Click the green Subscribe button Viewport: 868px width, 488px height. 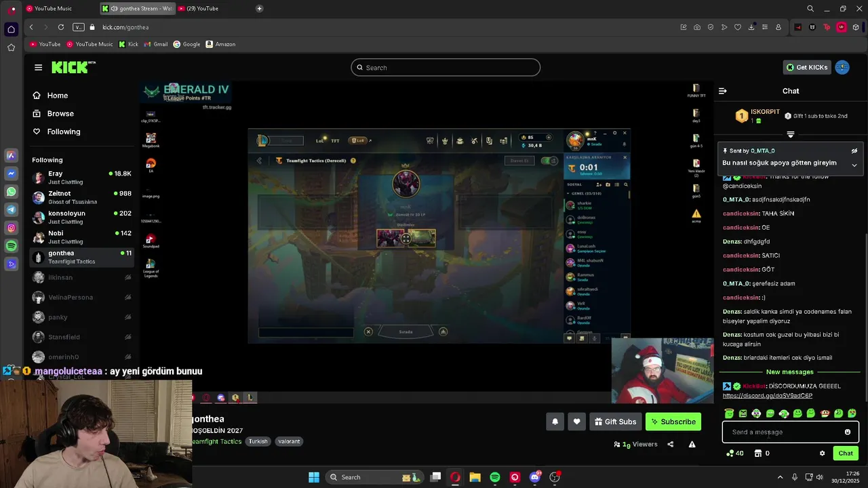(673, 422)
